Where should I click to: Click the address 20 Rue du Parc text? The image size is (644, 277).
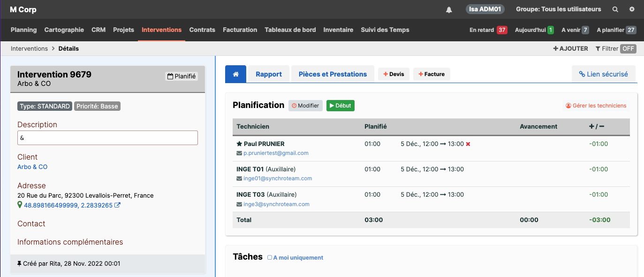click(85, 195)
